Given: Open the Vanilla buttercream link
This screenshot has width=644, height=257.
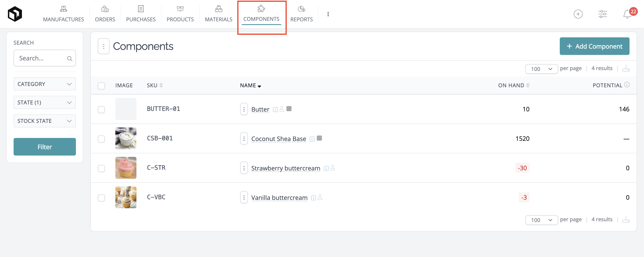Looking at the screenshot, I should 279,198.
